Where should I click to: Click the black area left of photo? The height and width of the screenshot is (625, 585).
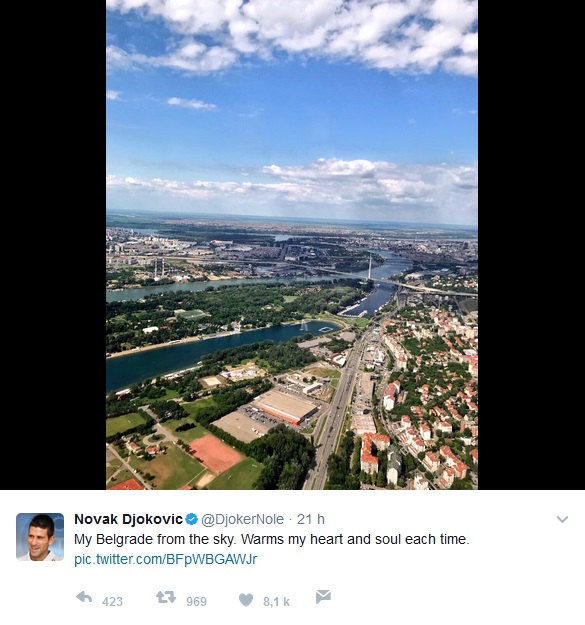click(x=53, y=245)
